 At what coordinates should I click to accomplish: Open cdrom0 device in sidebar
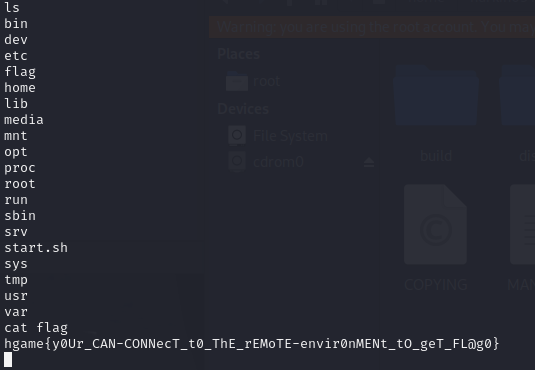point(266,162)
